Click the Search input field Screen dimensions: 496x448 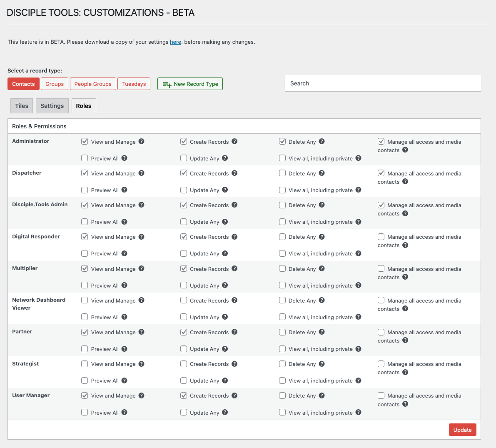click(383, 83)
